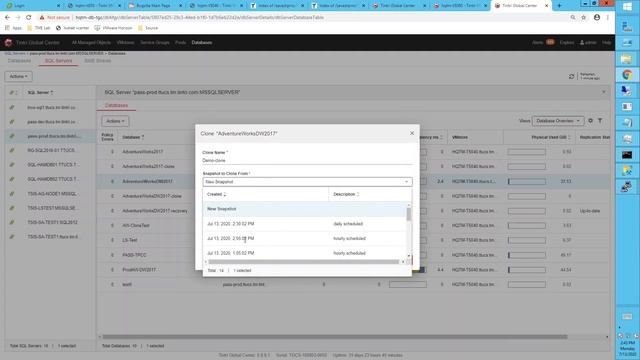Viewport: 640px width, 360px height.
Task: Sort by the SQL Server column
Action: point(40,93)
